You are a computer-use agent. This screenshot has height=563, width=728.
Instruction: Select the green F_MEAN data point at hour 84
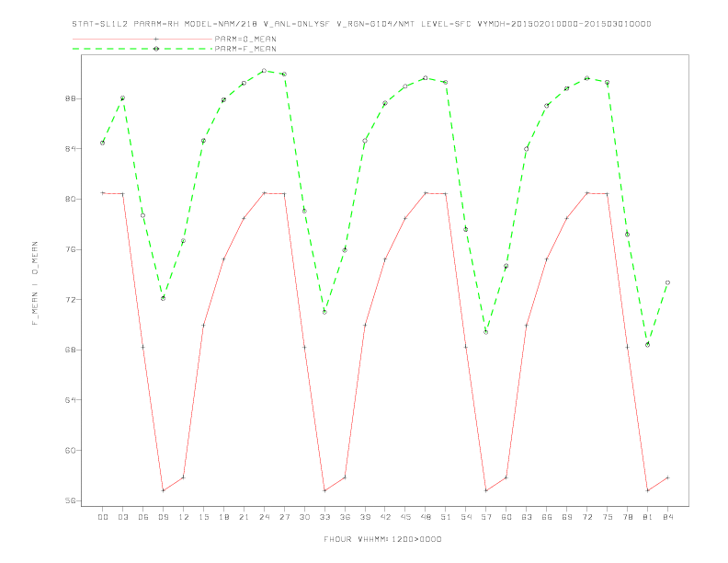pyautogui.click(x=667, y=282)
